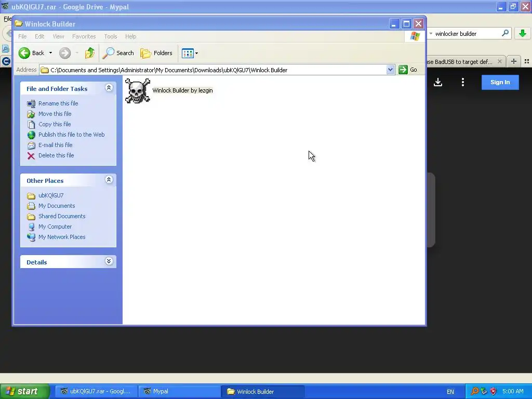Click Move this file
This screenshot has width=532, height=399.
[55, 114]
